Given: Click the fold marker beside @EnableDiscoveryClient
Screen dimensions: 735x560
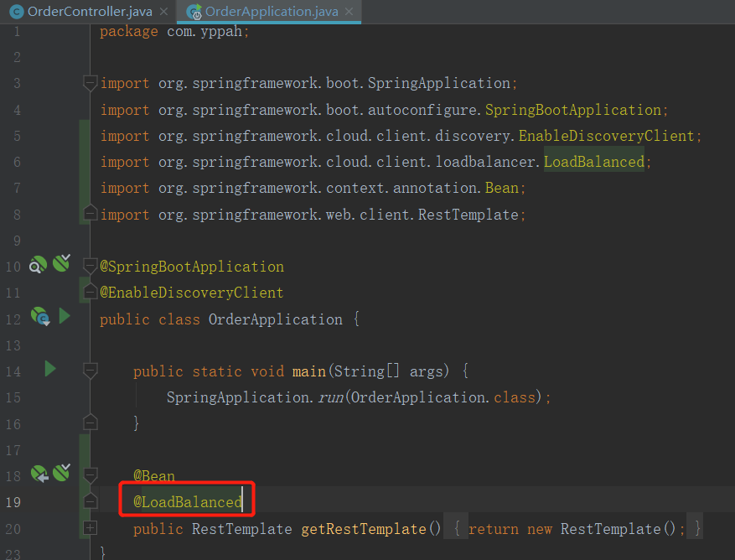Looking at the screenshot, I should click(90, 293).
